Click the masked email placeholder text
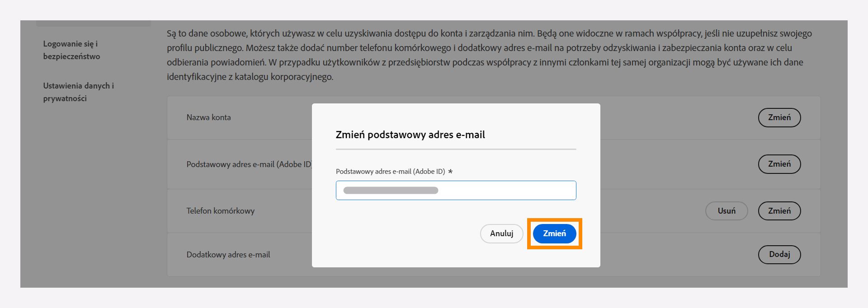 [391, 190]
